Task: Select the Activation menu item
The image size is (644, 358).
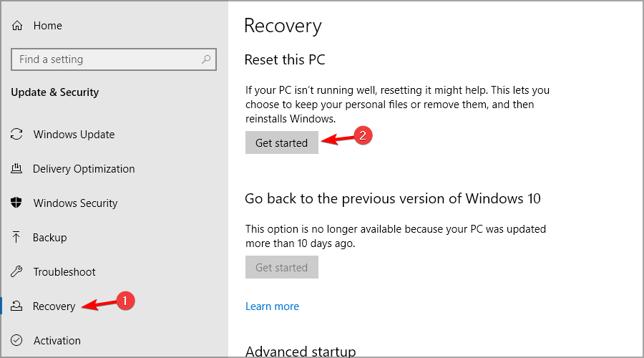Action: tap(57, 340)
